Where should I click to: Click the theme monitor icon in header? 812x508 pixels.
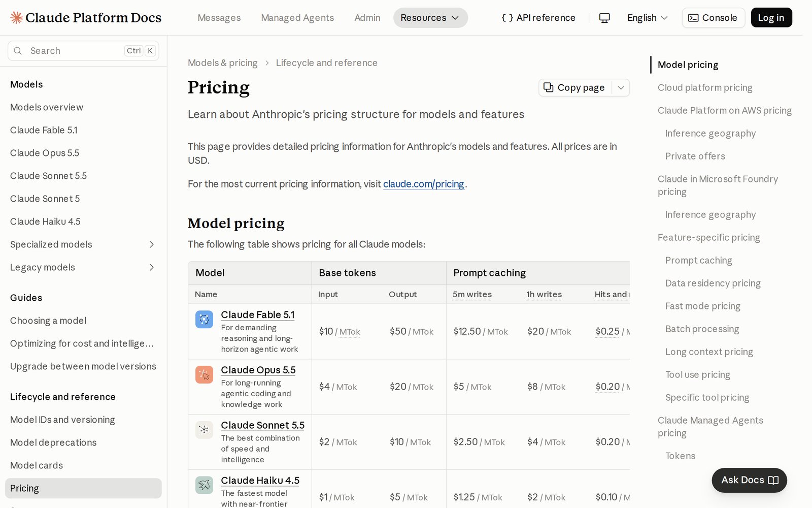tap(604, 18)
